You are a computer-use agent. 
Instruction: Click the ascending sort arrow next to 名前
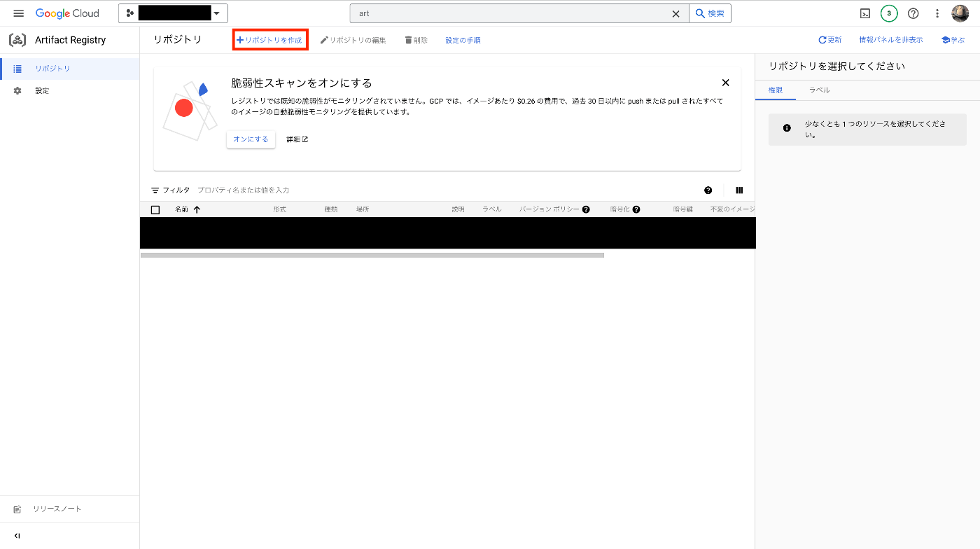click(x=197, y=209)
